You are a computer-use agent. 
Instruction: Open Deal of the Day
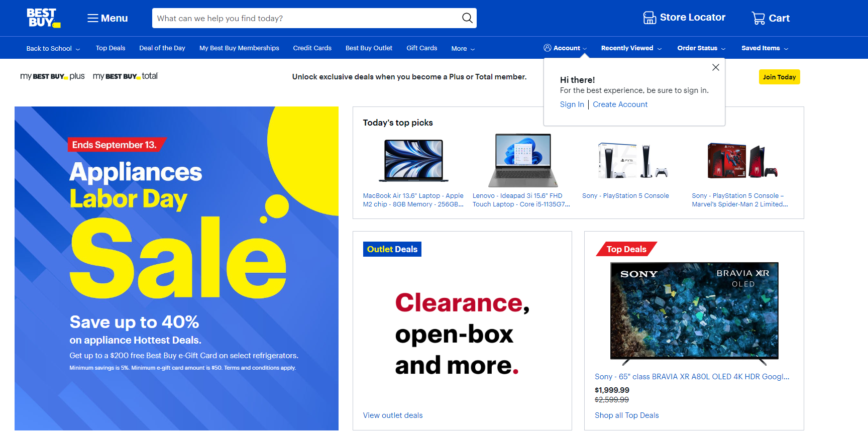point(162,48)
